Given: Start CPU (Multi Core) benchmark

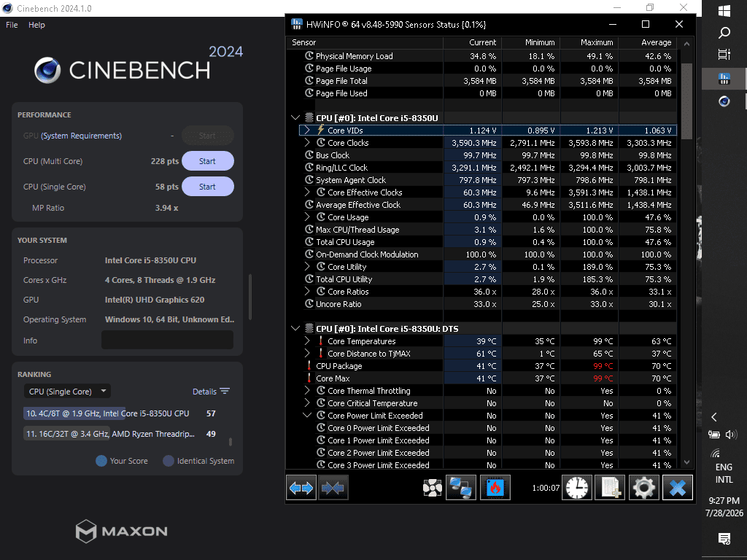Looking at the screenshot, I should [x=207, y=161].
